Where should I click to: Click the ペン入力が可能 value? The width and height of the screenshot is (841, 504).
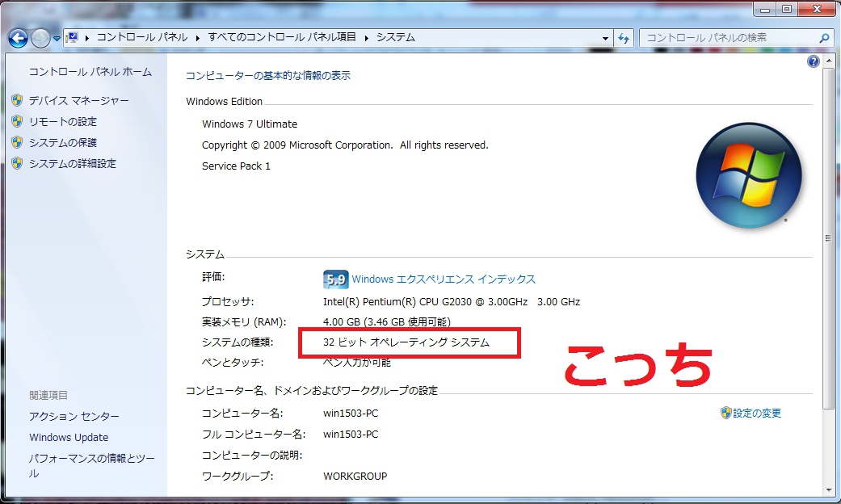pos(356,363)
